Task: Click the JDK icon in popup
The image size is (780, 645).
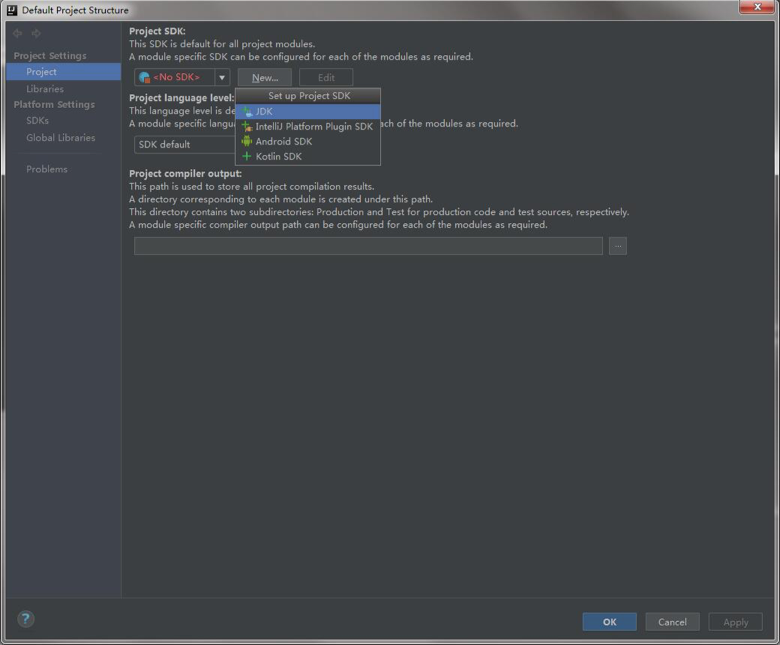Action: [x=247, y=111]
